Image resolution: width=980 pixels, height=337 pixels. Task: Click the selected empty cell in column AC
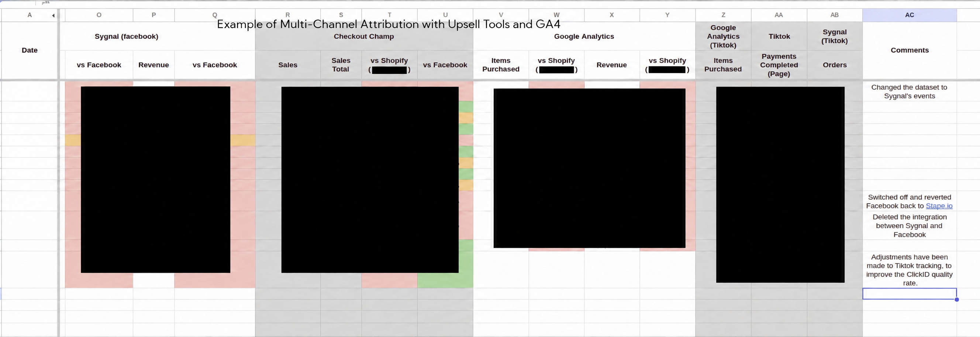coord(909,294)
